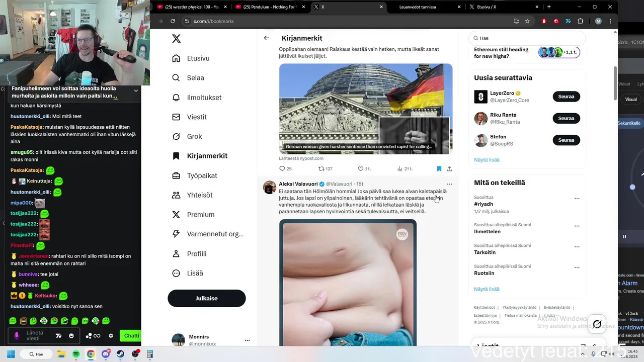Click Windows Start button
644x362 pixels.
(x=11, y=354)
